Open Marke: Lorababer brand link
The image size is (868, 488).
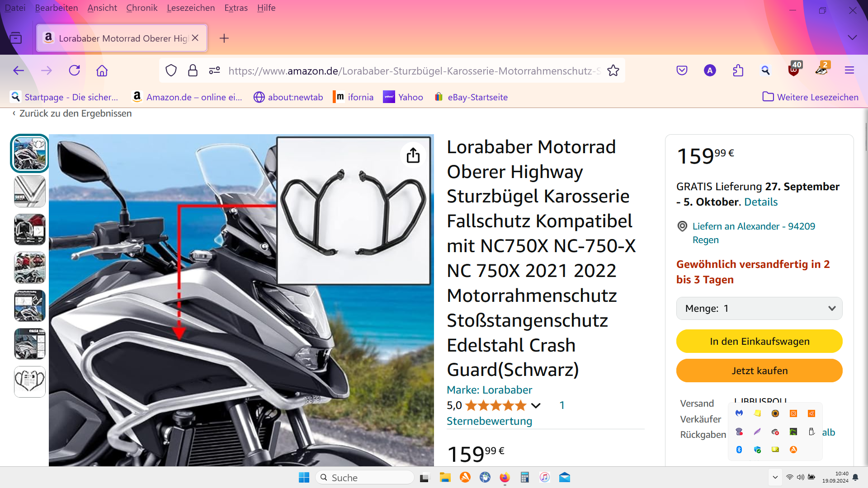click(x=489, y=390)
